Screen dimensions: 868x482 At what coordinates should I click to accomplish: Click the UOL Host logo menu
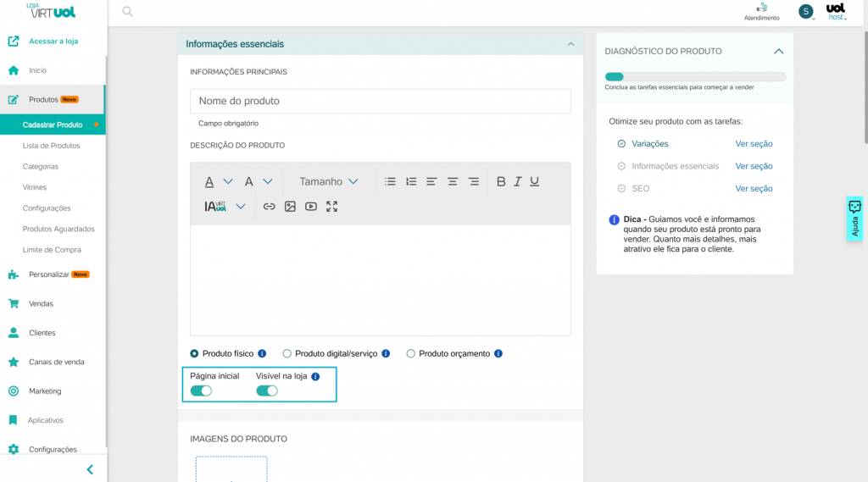point(836,11)
